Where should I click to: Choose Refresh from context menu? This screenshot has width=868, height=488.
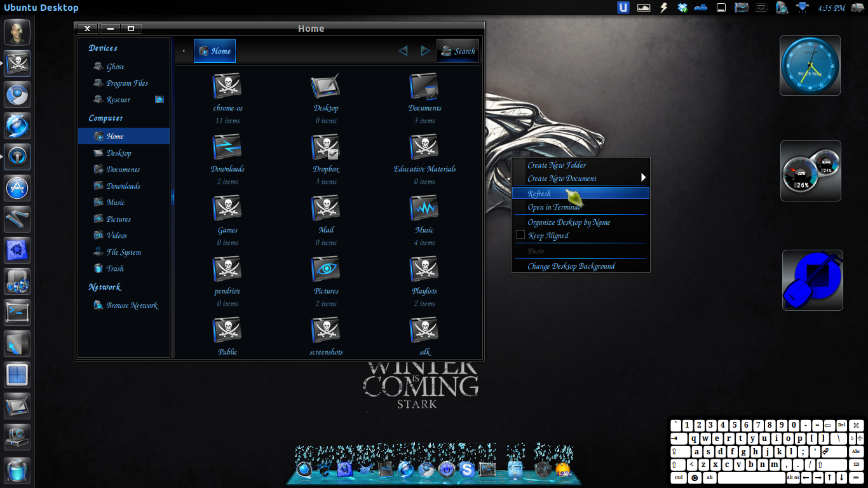[581, 193]
